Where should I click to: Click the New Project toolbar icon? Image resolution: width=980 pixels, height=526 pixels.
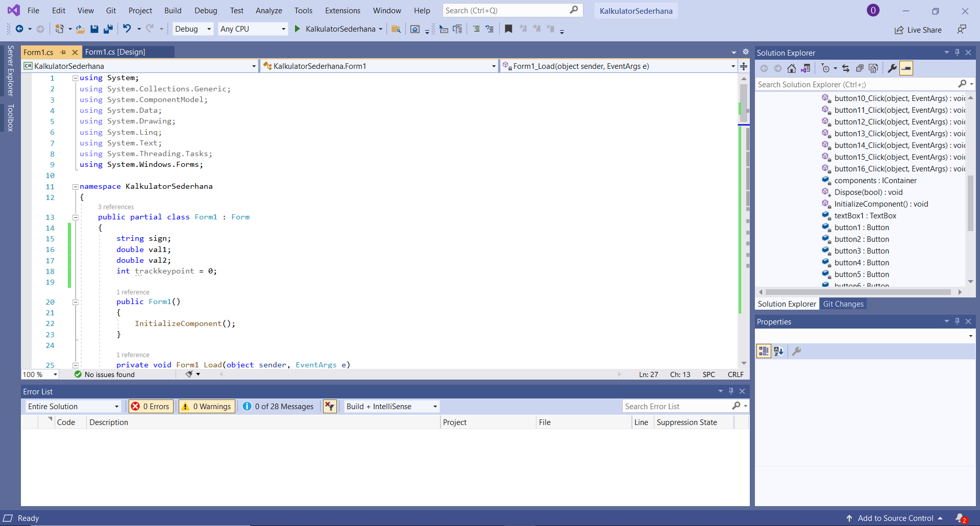pos(59,29)
